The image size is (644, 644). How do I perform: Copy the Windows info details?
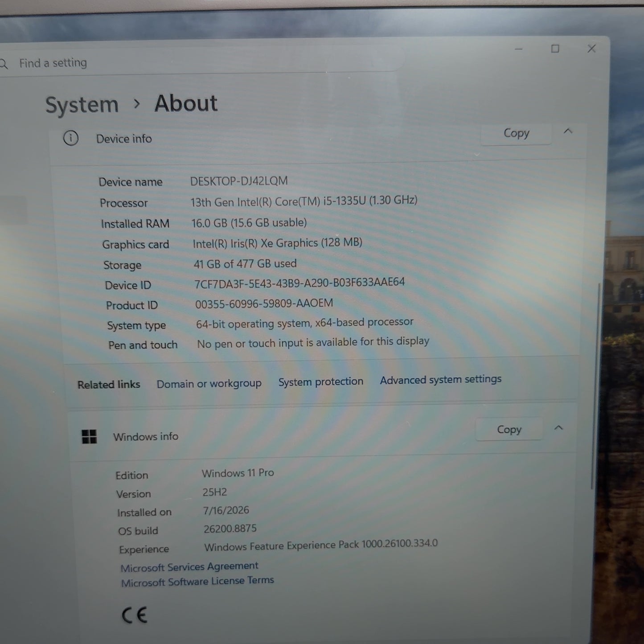[x=509, y=430]
